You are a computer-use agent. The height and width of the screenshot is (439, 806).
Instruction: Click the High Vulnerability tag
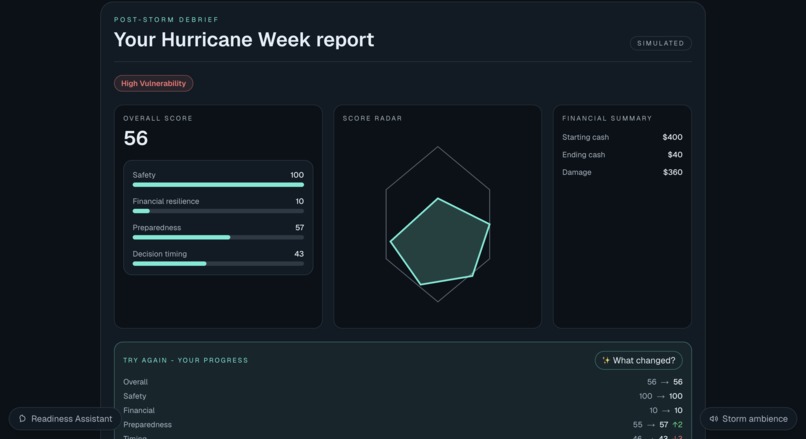click(153, 83)
